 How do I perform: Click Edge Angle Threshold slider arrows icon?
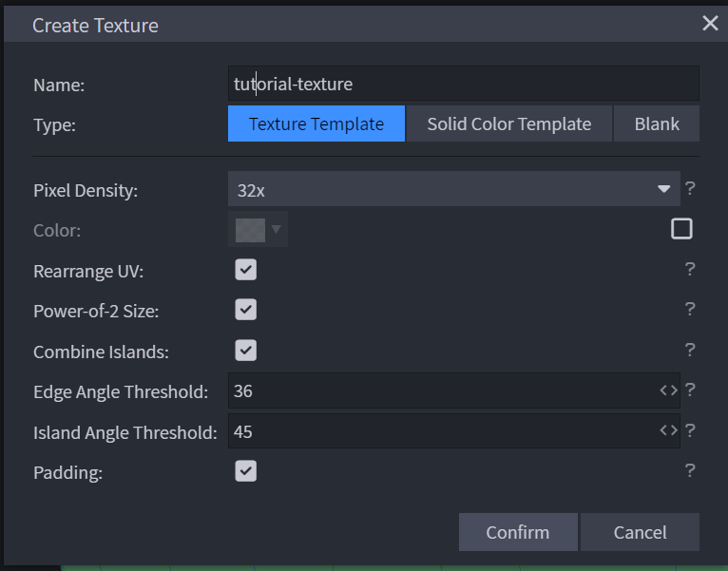click(668, 390)
